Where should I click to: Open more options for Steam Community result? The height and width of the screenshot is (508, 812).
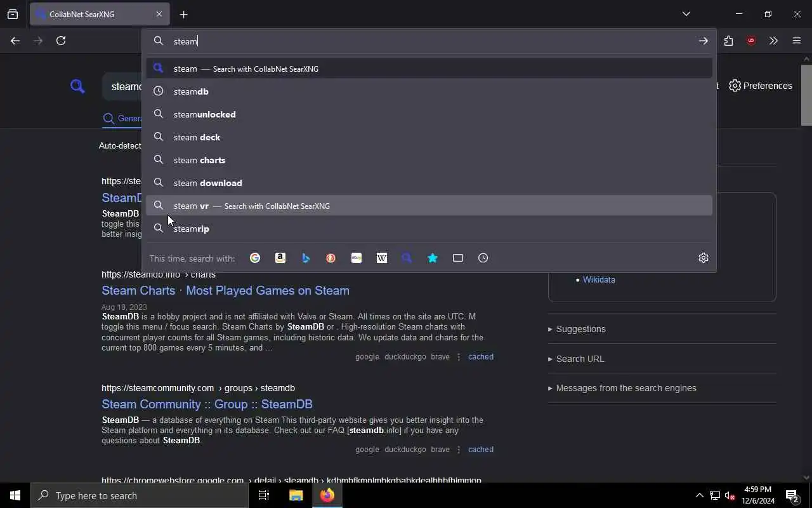[459, 450]
